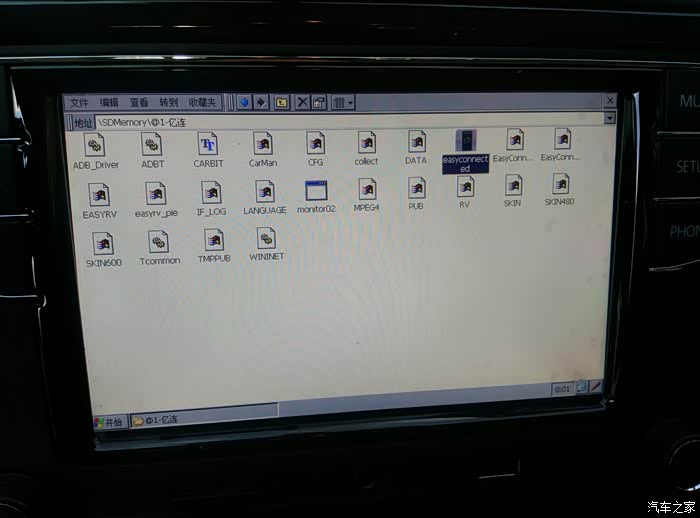Go up one folder level
This screenshot has height=518, width=700.
click(281, 103)
